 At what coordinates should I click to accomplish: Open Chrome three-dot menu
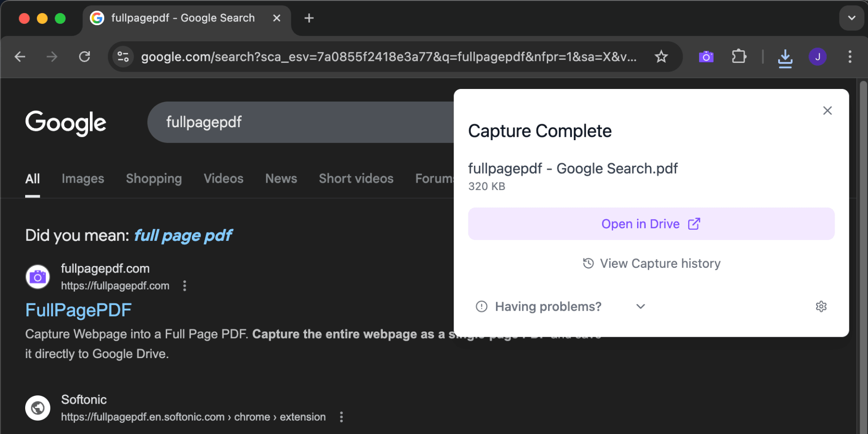click(x=850, y=56)
